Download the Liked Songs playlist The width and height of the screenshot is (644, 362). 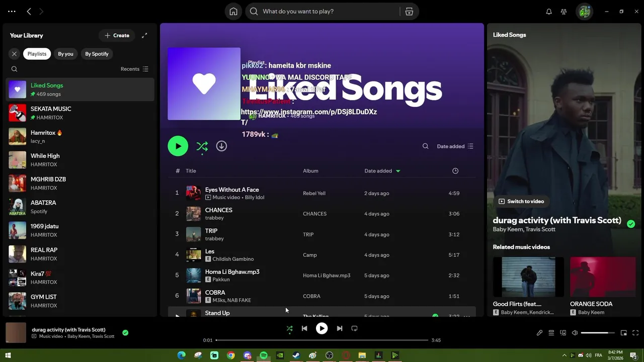[x=221, y=146]
